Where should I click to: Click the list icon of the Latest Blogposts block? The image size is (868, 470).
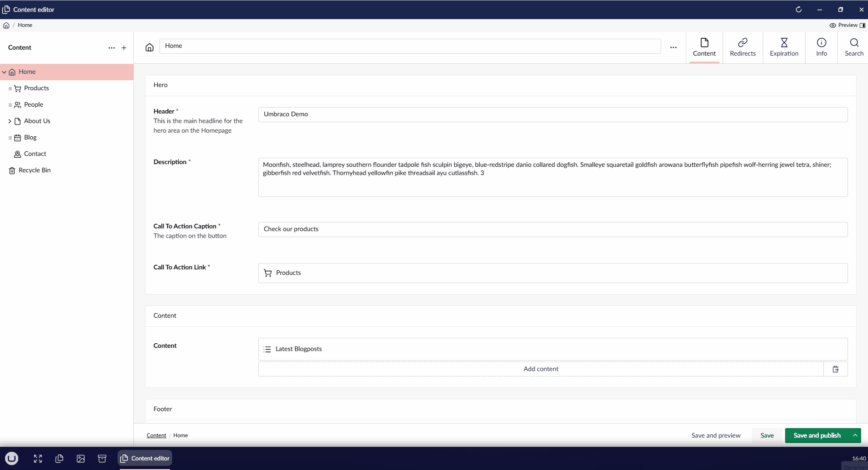click(267, 349)
